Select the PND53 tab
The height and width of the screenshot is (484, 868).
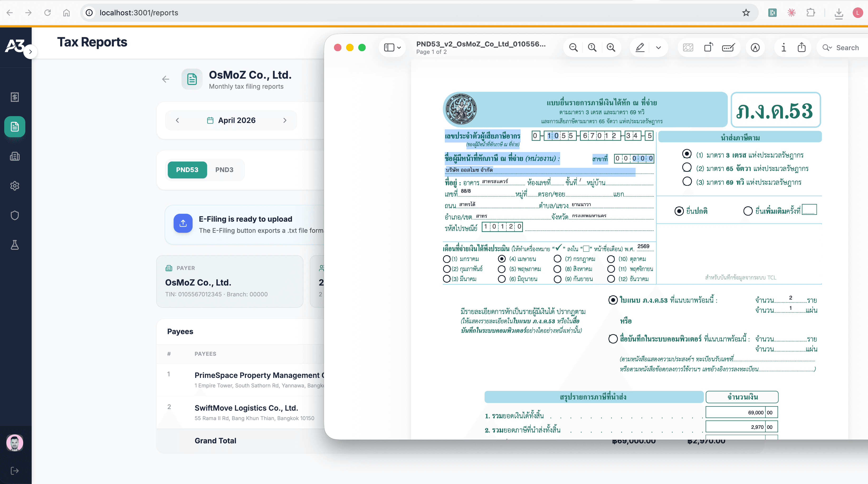click(187, 170)
